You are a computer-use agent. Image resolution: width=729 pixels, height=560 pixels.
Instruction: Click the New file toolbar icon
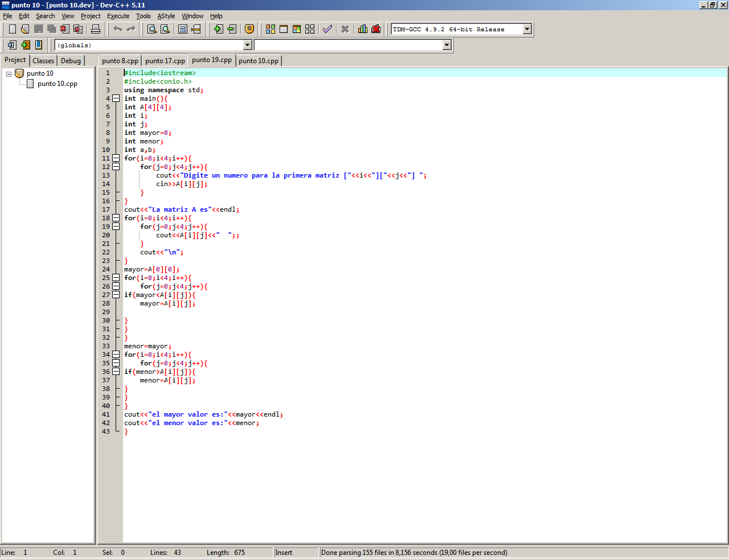[12, 29]
